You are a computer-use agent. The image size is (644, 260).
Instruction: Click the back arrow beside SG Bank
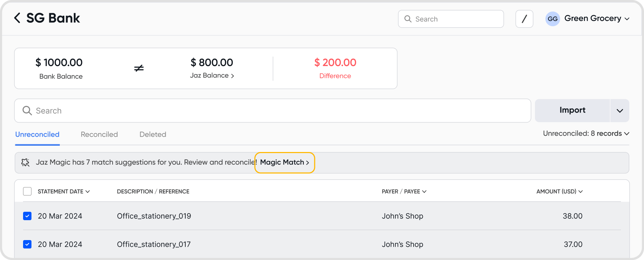[17, 18]
